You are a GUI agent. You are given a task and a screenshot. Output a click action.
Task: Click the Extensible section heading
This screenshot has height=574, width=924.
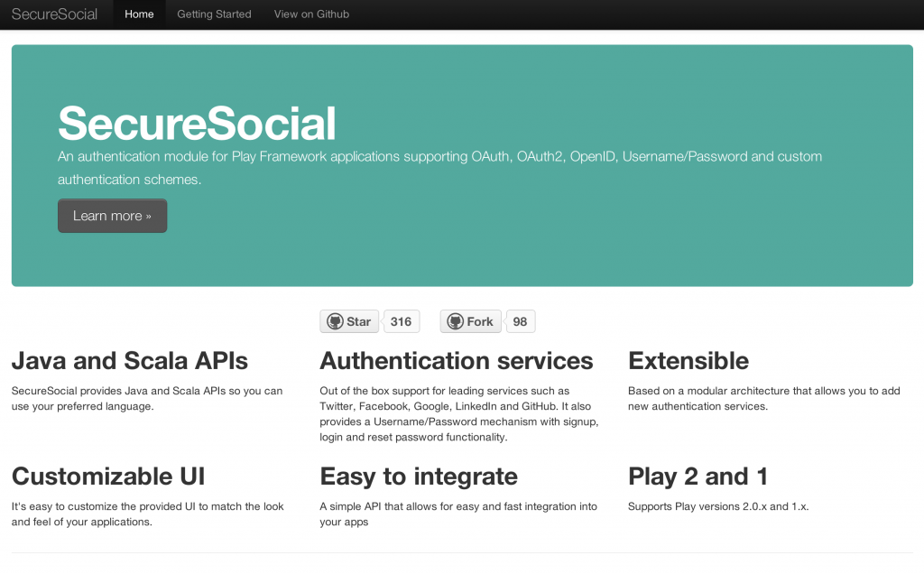(x=688, y=361)
